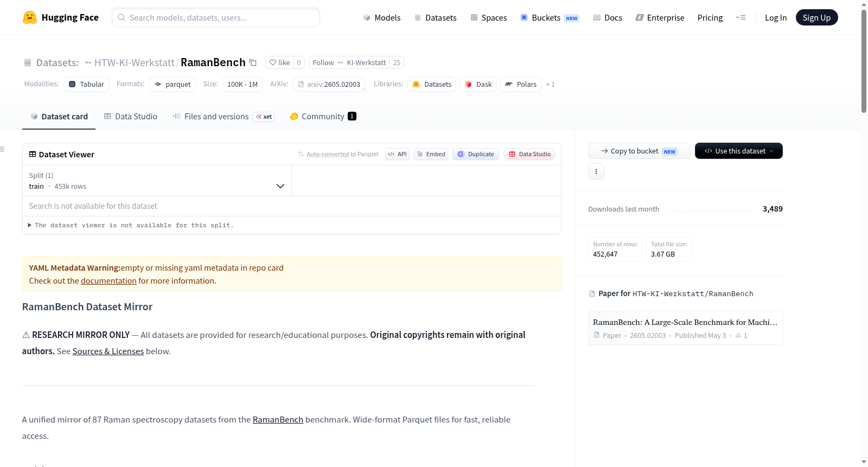
Task: Expand the dataset viewer not available message
Action: (x=130, y=225)
